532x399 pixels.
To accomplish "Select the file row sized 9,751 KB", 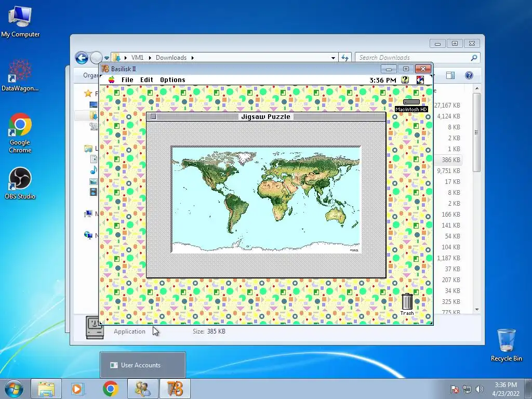I will click(x=448, y=170).
